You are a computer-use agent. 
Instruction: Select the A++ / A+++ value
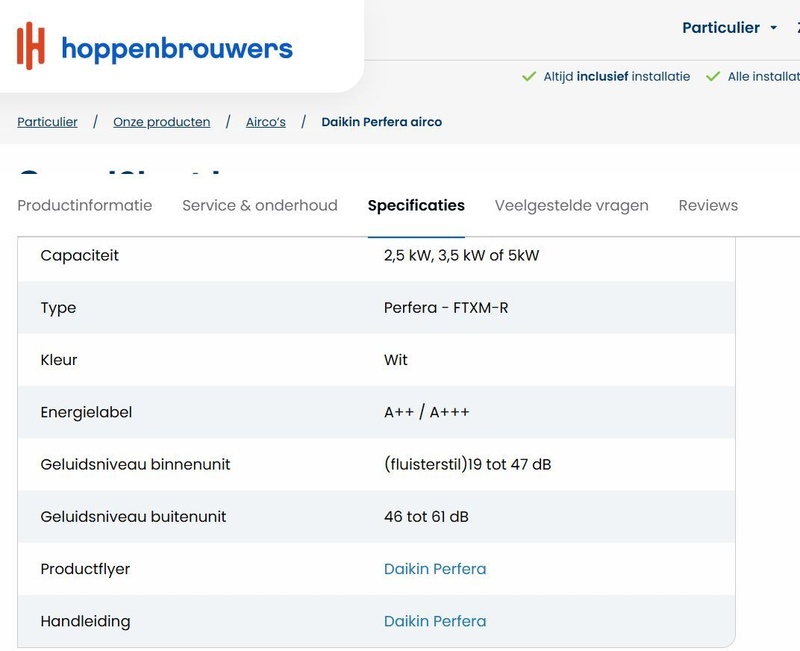(x=427, y=412)
